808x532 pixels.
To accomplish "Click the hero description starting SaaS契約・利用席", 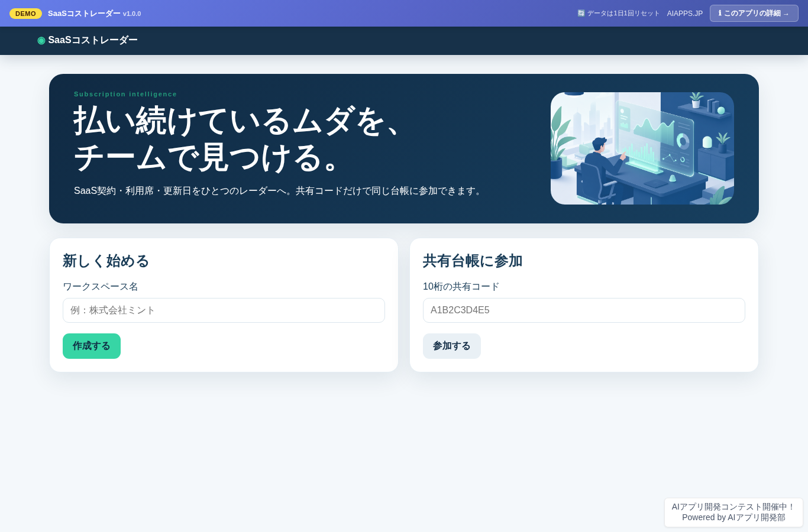I will [279, 191].
